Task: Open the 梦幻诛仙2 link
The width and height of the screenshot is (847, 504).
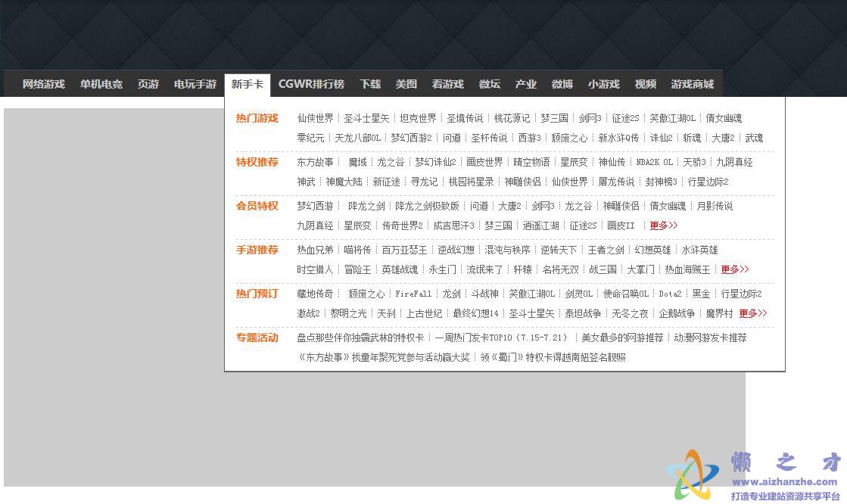Action: (435, 162)
